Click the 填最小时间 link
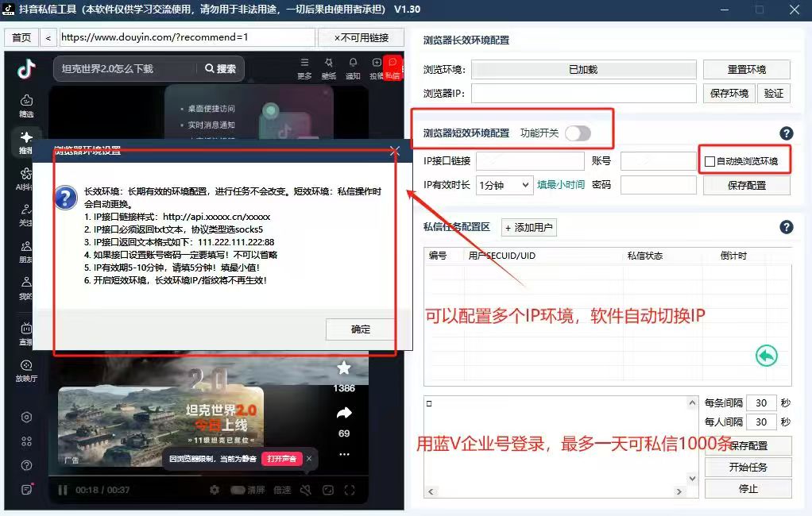812x516 pixels. (561, 185)
